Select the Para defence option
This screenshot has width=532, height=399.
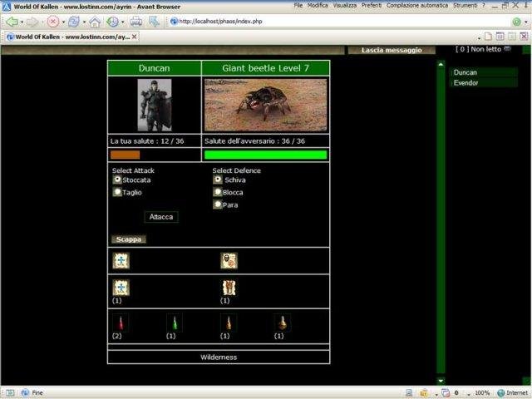[x=218, y=204]
